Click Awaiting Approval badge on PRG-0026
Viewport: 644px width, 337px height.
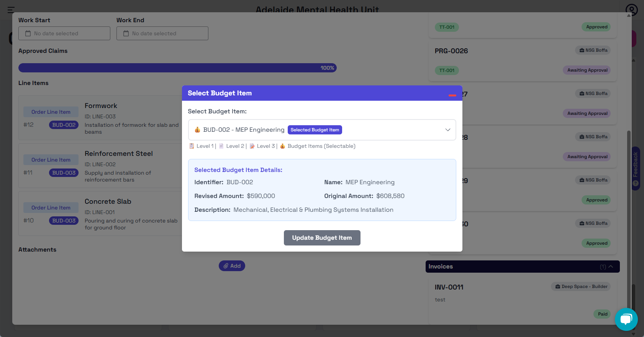(x=587, y=70)
